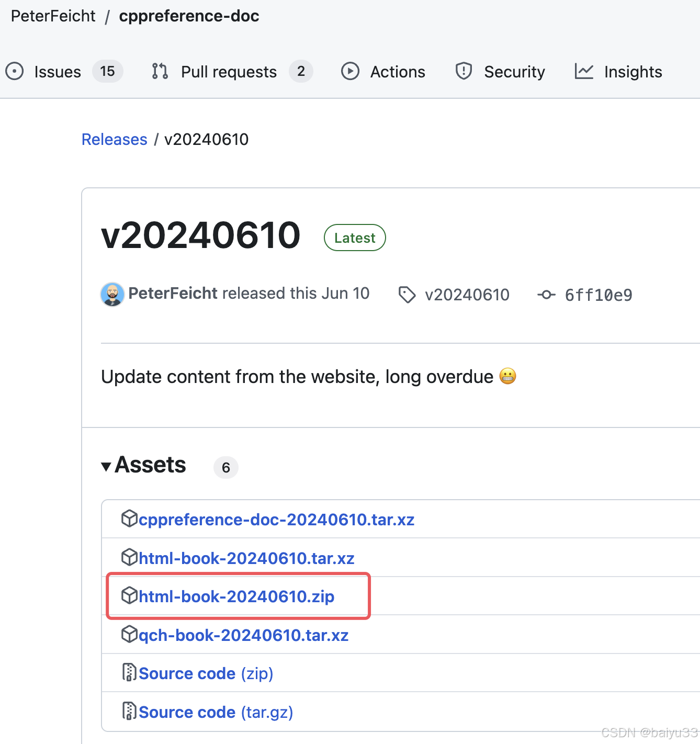This screenshot has width=700, height=744.
Task: Open PeterFeicht author profile link
Action: [x=173, y=294]
